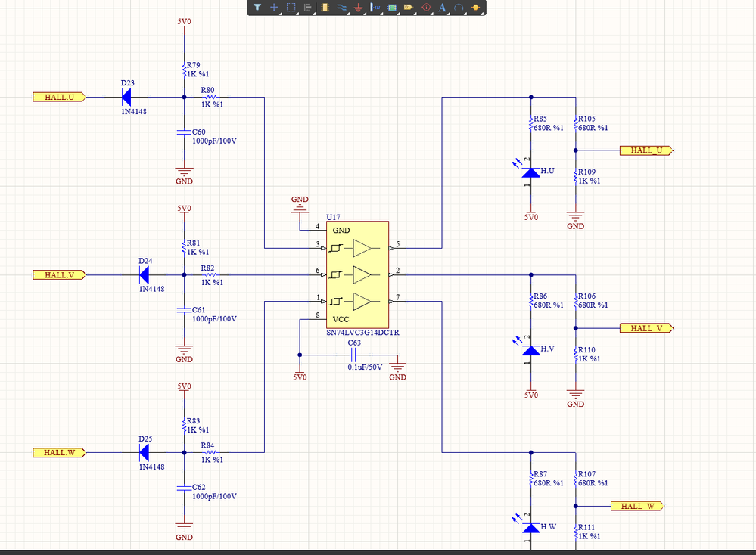Viewport: 756px width, 555px height.
Task: Select the HALL_W output port
Action: (x=637, y=506)
